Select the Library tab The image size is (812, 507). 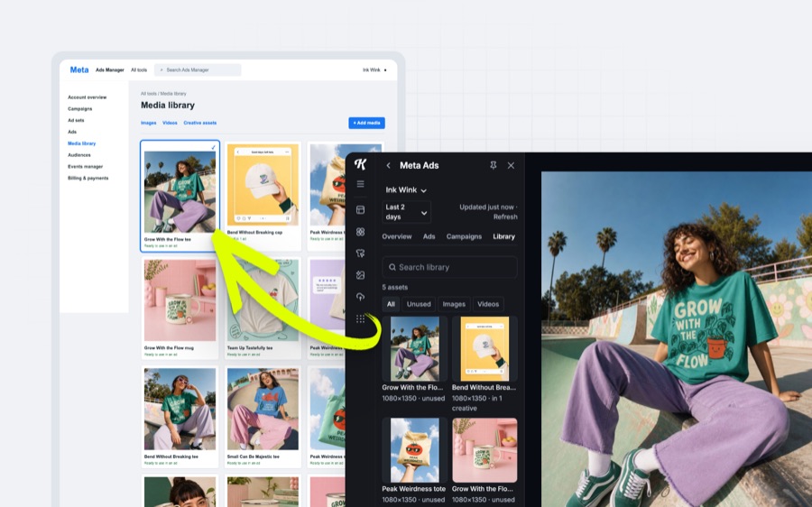503,236
